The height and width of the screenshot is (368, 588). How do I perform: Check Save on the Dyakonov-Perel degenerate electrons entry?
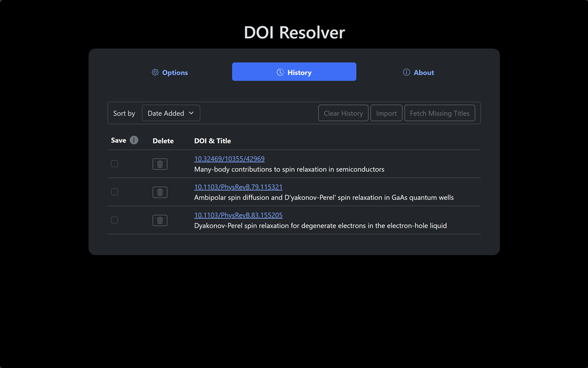pyautogui.click(x=114, y=220)
